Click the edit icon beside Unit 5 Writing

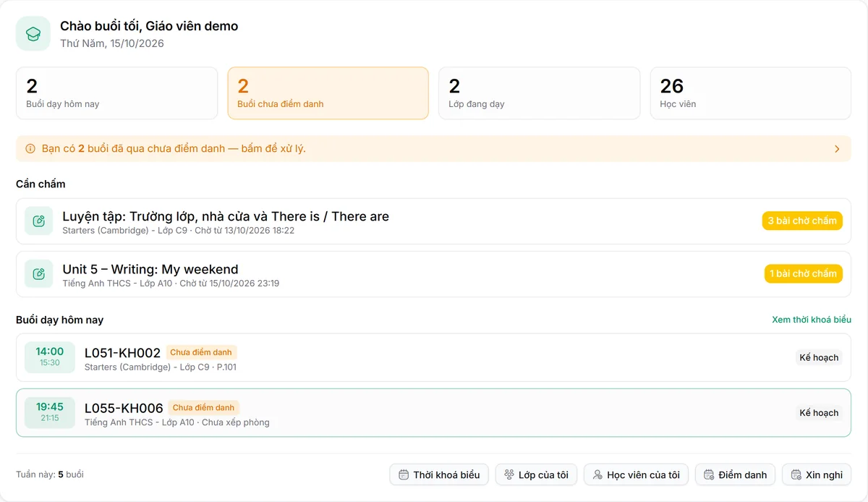pyautogui.click(x=39, y=274)
